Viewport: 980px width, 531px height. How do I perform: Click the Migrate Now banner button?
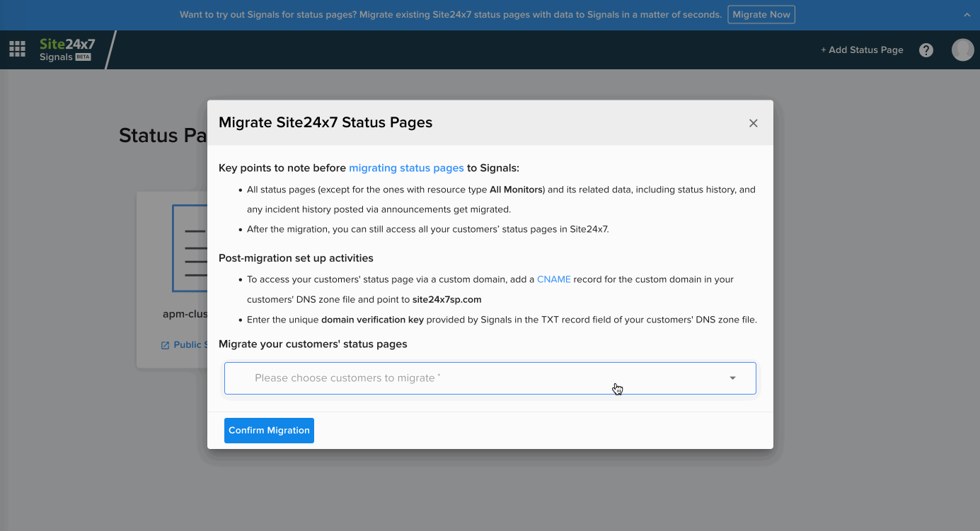(761, 14)
